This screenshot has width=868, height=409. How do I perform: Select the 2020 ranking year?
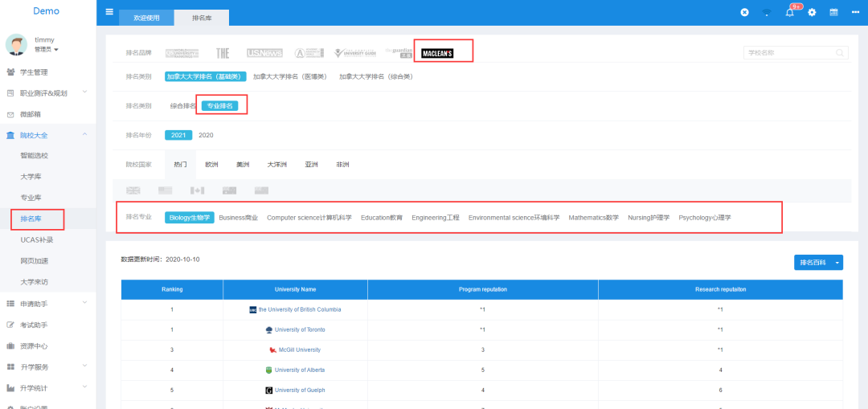point(206,135)
